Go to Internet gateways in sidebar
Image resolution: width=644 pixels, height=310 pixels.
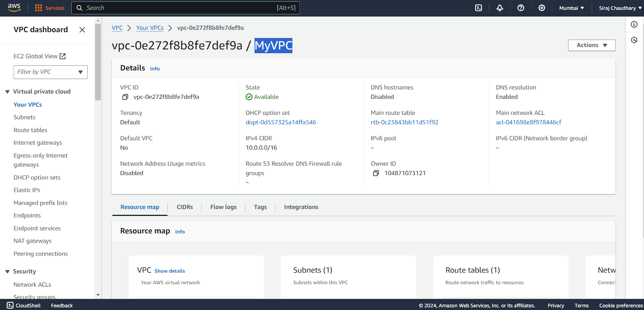(38, 143)
